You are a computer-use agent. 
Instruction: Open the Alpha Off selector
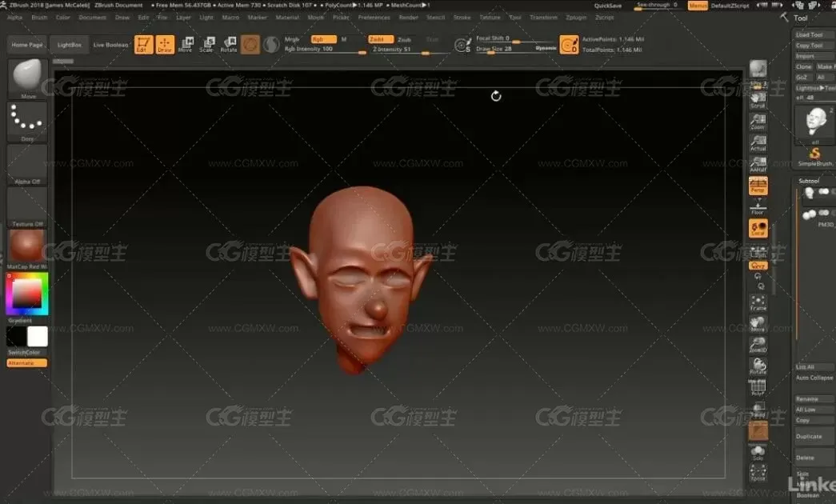27,164
